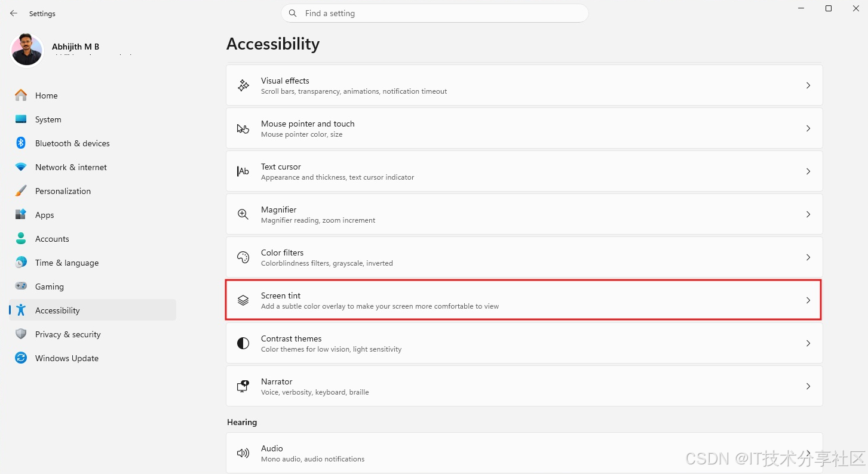Open the Contrast themes title text
Screen dimensions: 868x474
tap(292, 338)
